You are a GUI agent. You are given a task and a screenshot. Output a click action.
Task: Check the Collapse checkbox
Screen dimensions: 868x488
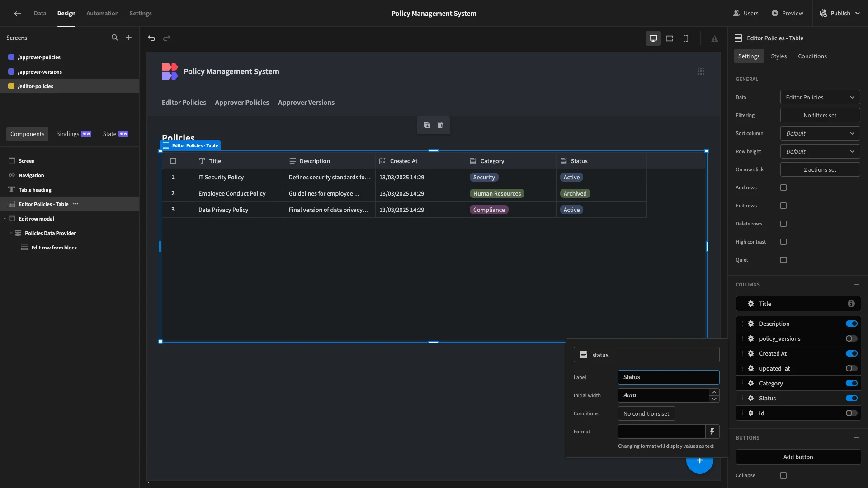(783, 475)
